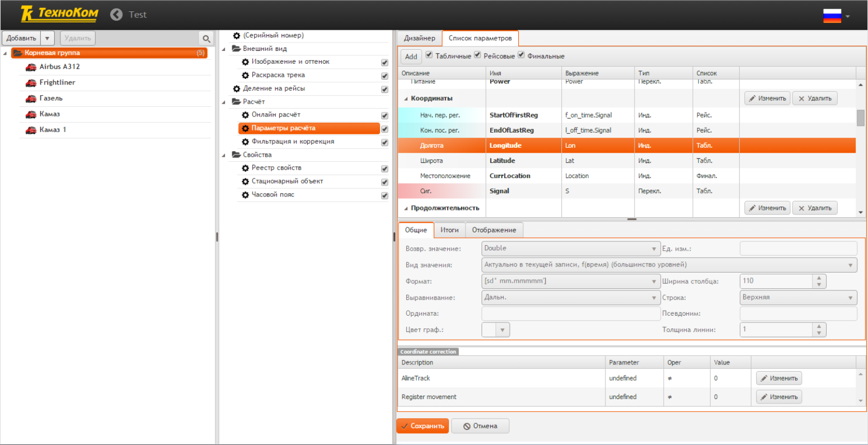
Task: Select the Airbus A312 truck icon
Action: pyautogui.click(x=31, y=67)
